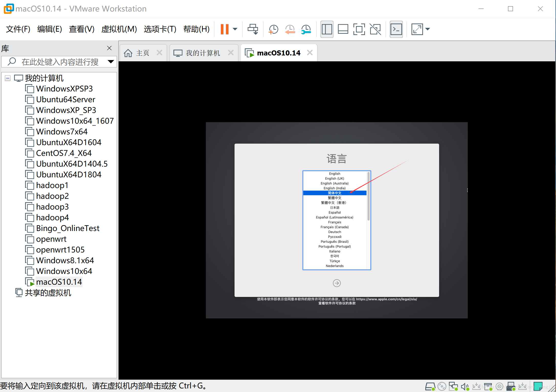Choose 简体中文 in the language list

(x=335, y=193)
